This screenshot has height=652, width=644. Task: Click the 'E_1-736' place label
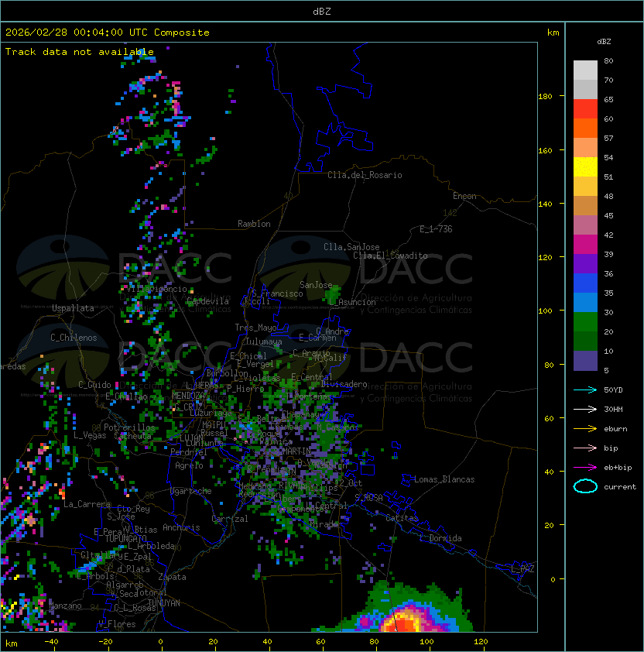(x=436, y=229)
